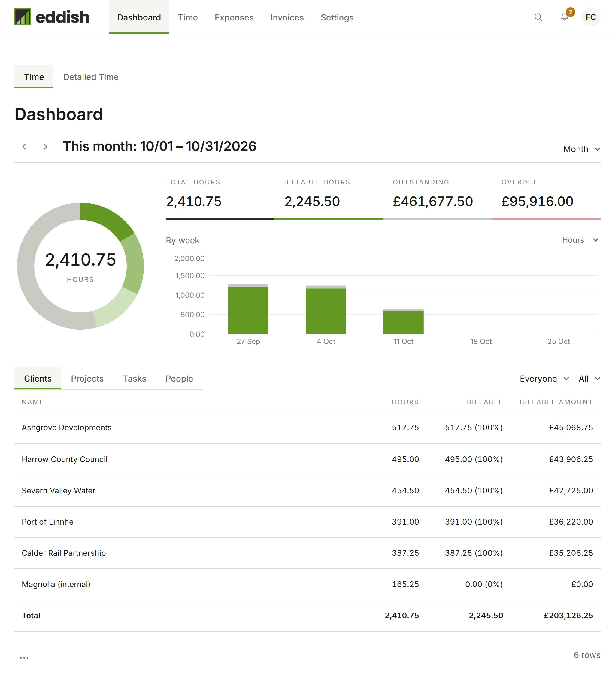Click the 4 Oct bar
The height and width of the screenshot is (700, 615).
click(326, 309)
